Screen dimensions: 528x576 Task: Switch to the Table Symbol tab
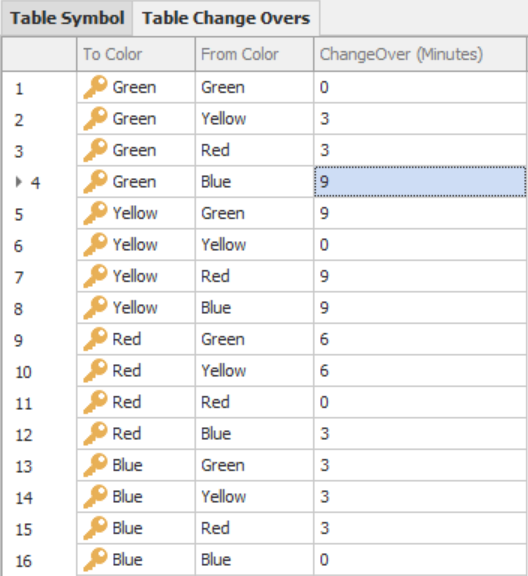67,18
